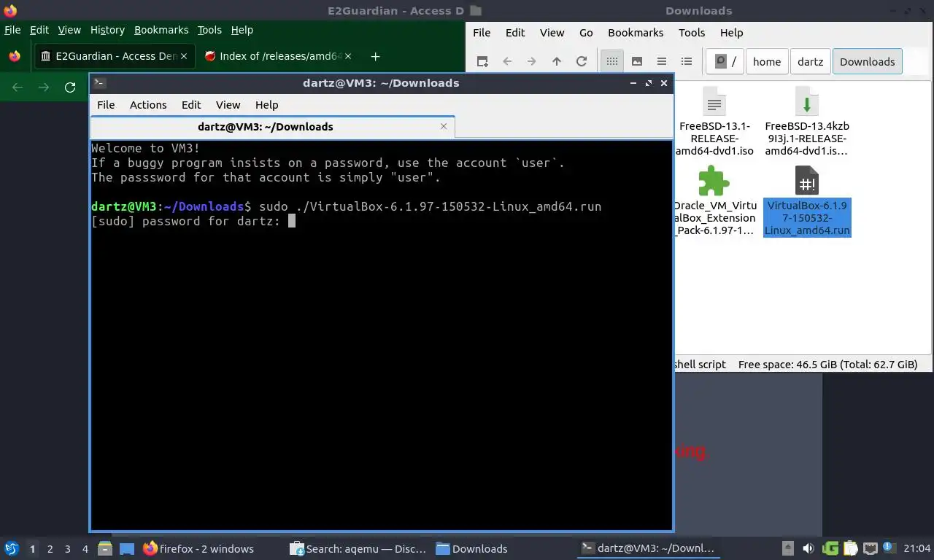Switch file manager to compact list view
The width and height of the screenshot is (934, 560).
(x=662, y=62)
